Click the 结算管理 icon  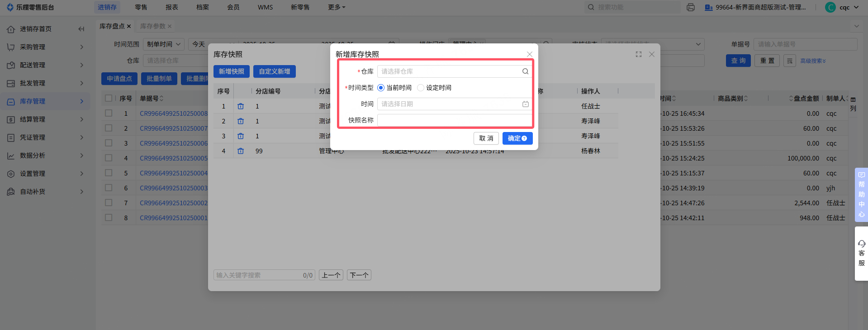click(x=11, y=119)
